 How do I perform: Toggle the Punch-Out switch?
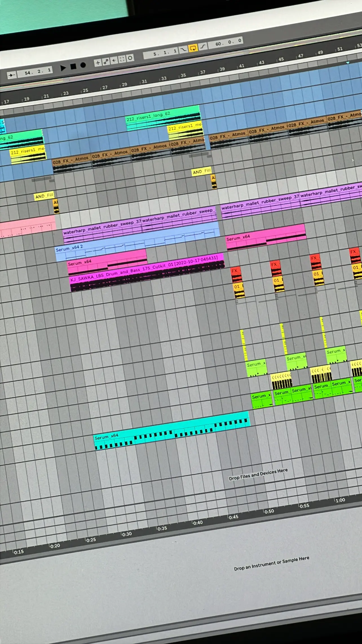coord(203,47)
